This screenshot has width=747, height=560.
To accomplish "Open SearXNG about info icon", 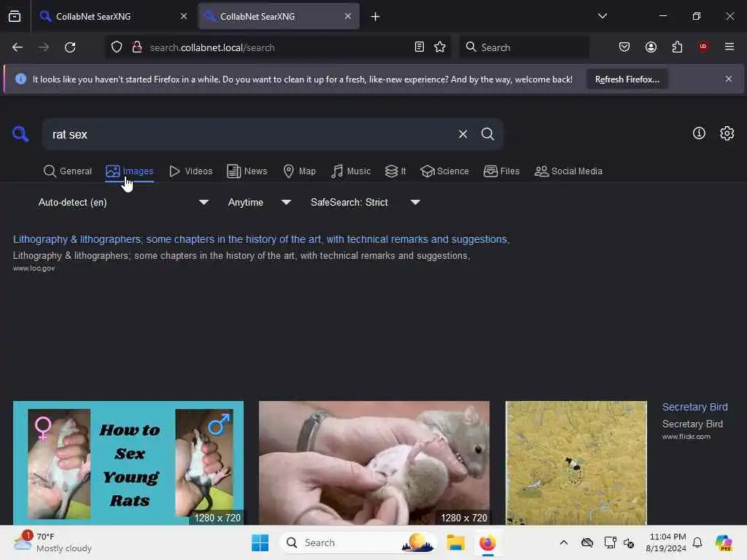I will coord(699,133).
